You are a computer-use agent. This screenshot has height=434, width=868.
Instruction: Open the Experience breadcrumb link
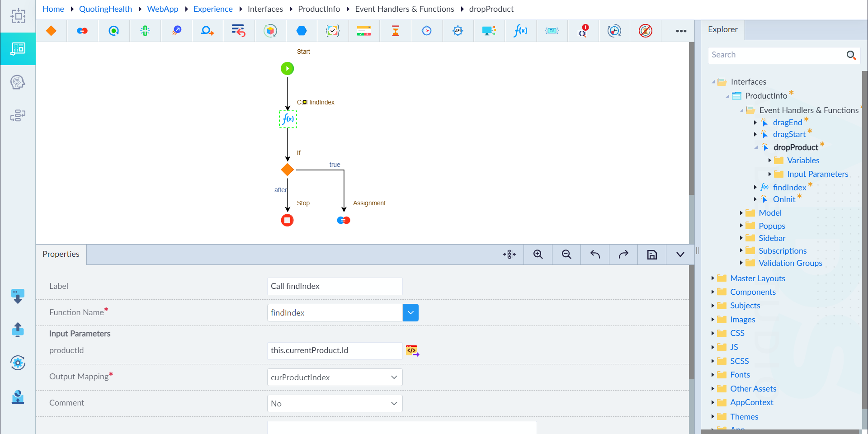pyautogui.click(x=213, y=9)
